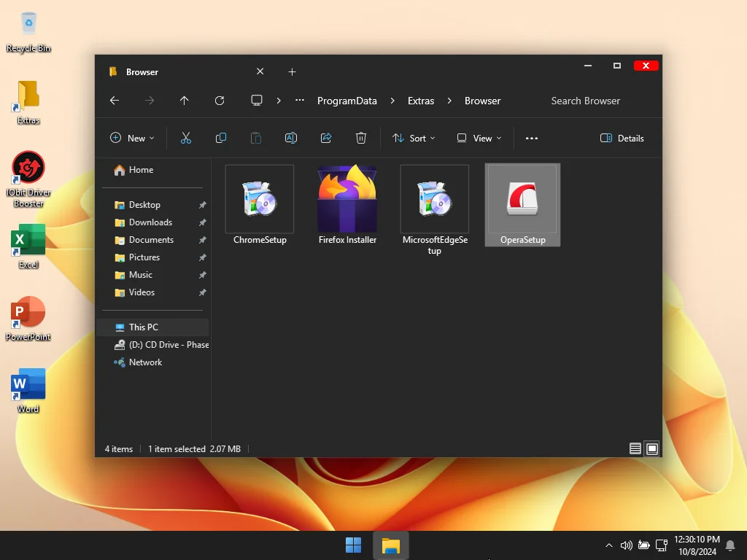This screenshot has width=747, height=560.
Task: Close the Browser tab
Action: (260, 71)
